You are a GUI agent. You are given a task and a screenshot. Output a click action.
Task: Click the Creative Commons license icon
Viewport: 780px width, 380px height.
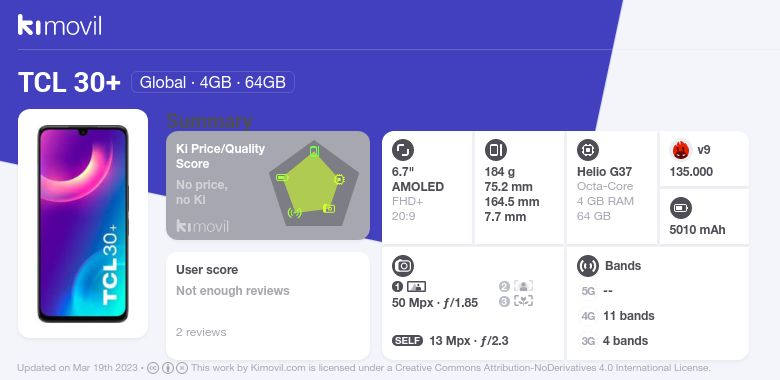[153, 368]
